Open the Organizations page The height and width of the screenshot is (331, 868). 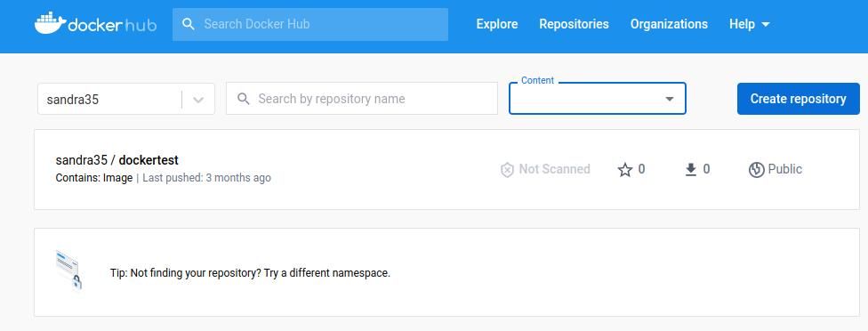[669, 24]
